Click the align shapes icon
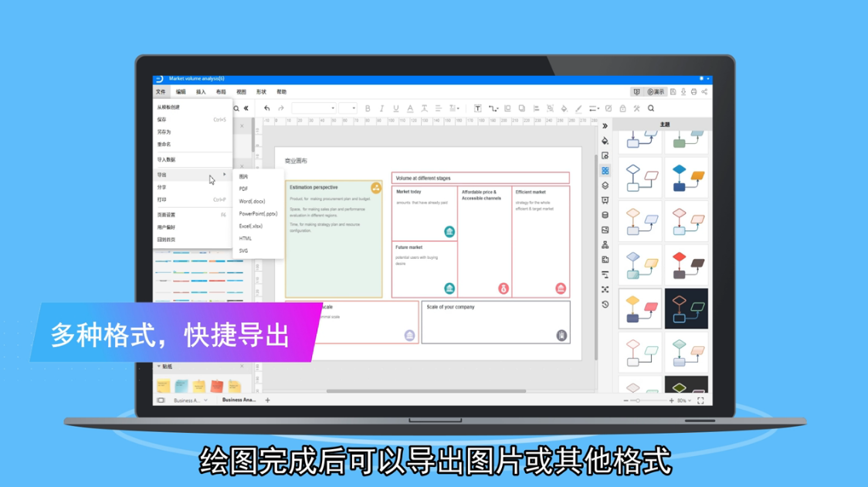 click(536, 108)
